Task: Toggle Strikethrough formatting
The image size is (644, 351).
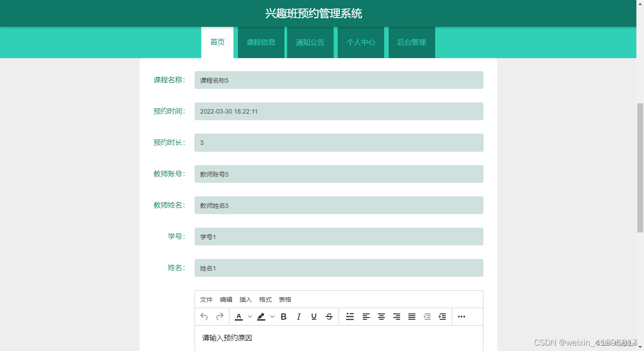Action: (x=329, y=317)
